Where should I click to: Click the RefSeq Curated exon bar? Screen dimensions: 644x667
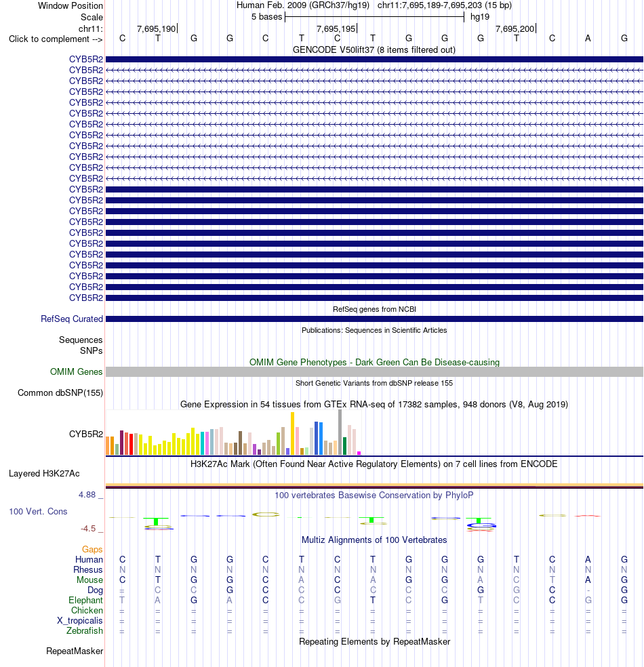point(374,319)
